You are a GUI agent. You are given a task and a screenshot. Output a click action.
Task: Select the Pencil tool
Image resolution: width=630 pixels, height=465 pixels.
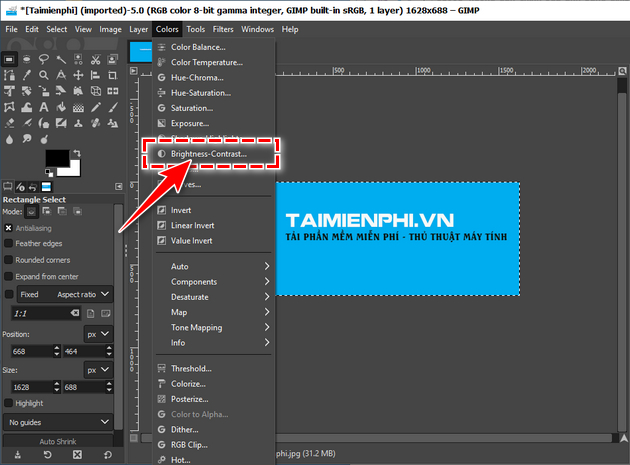tap(95, 107)
